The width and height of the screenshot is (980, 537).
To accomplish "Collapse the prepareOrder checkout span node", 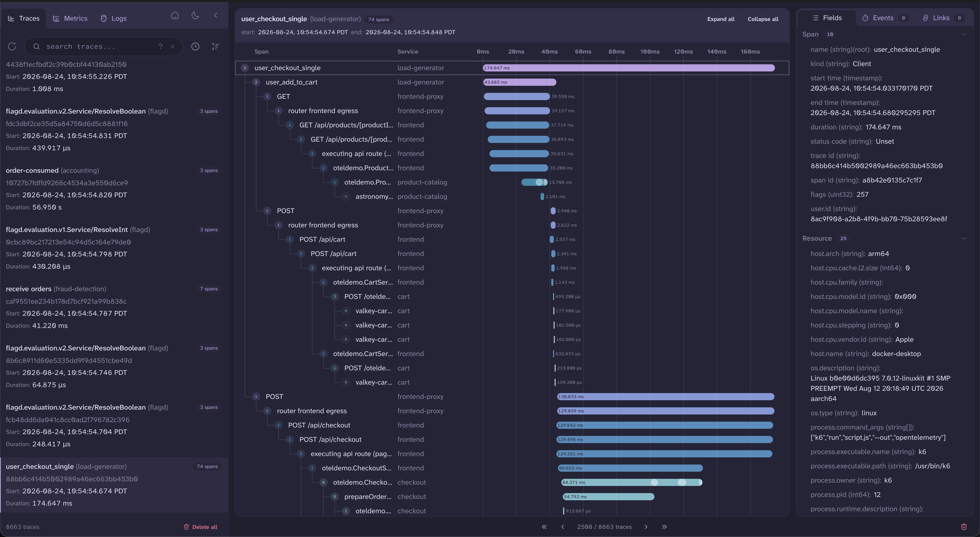I will click(x=335, y=497).
